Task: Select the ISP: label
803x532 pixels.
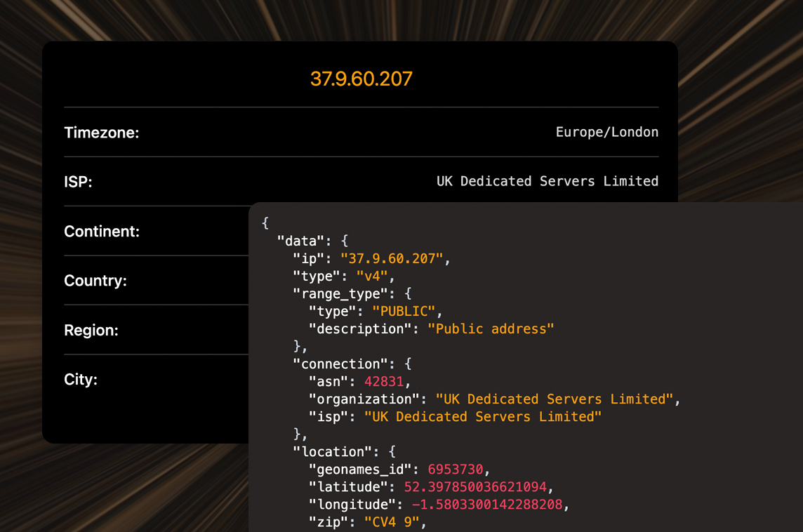Action: click(x=78, y=182)
